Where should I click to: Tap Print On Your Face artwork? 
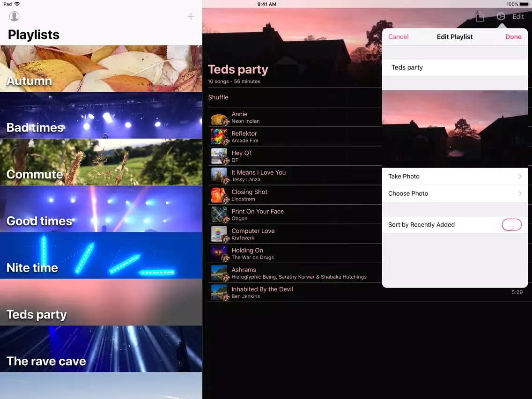coord(219,214)
